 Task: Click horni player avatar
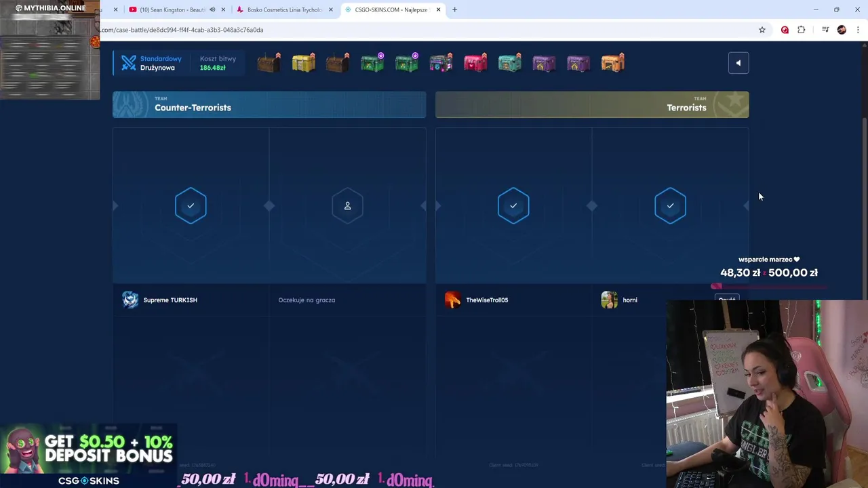coord(609,300)
